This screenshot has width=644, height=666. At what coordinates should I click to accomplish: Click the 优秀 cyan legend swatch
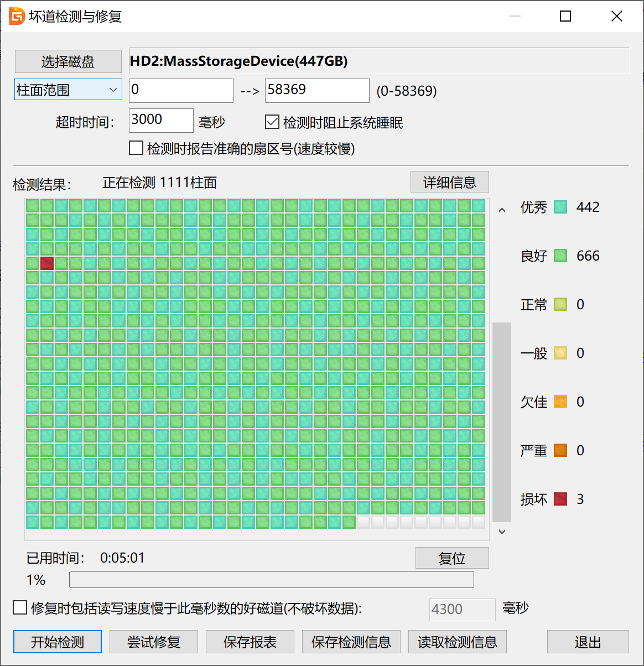pyautogui.click(x=560, y=207)
